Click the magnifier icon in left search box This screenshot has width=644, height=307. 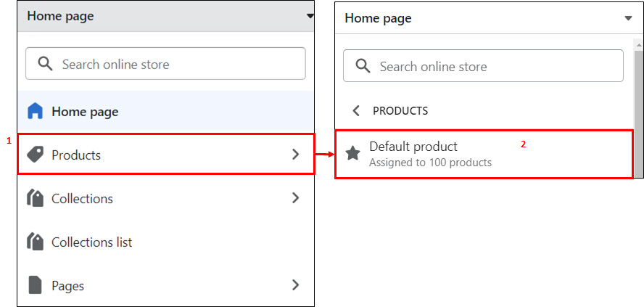46,64
